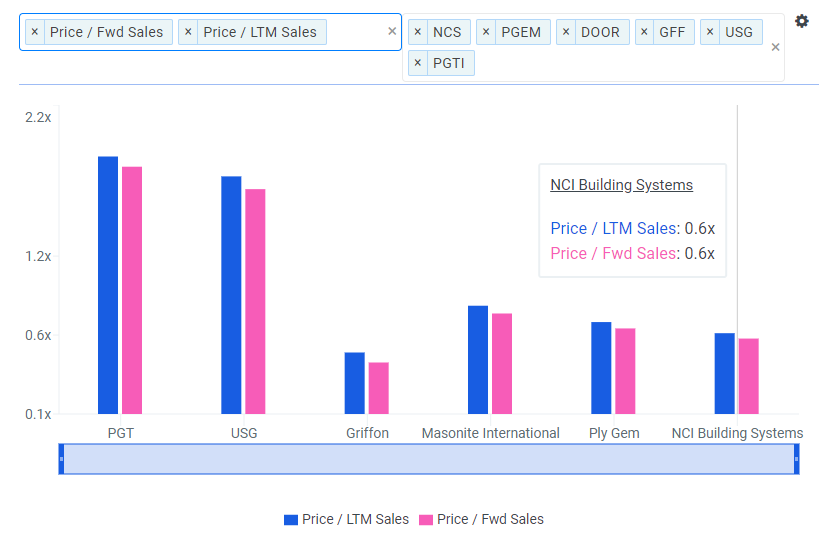Screen dimensions: 834x541
Task: Open the chart settings gear
Action: click(x=801, y=21)
